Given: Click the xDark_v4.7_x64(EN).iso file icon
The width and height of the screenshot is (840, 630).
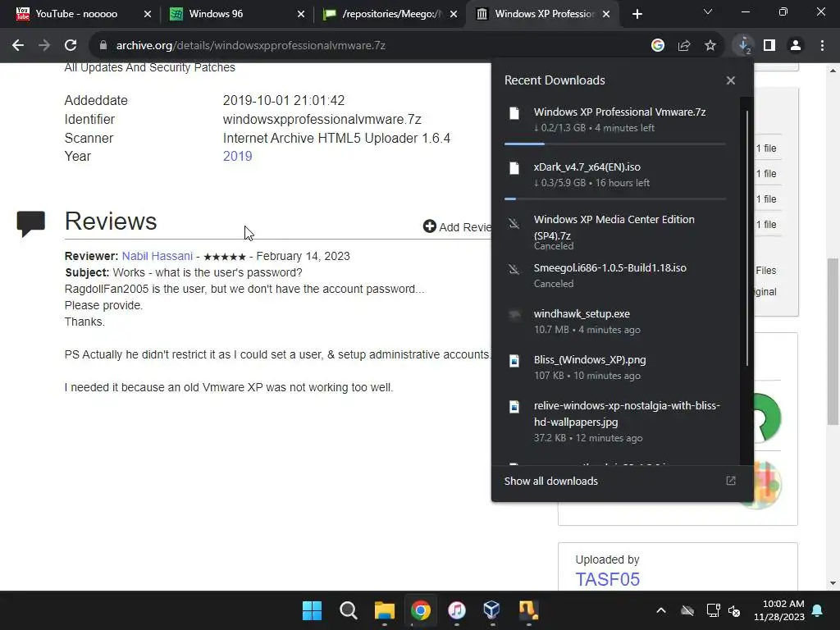Looking at the screenshot, I should pyautogui.click(x=514, y=167).
